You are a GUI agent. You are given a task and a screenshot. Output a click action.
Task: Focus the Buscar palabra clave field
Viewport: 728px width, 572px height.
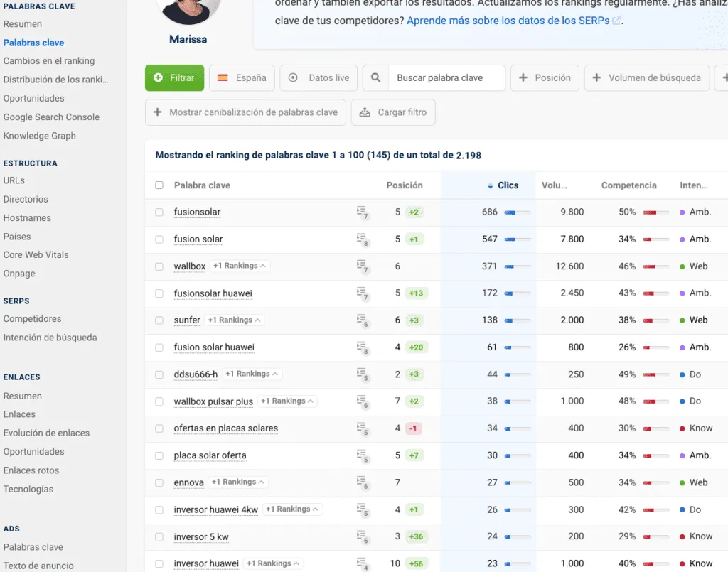tap(446, 78)
